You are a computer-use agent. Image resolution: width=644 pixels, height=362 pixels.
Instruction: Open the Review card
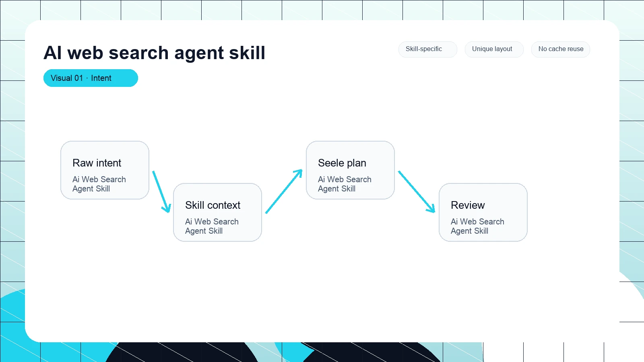point(483,212)
